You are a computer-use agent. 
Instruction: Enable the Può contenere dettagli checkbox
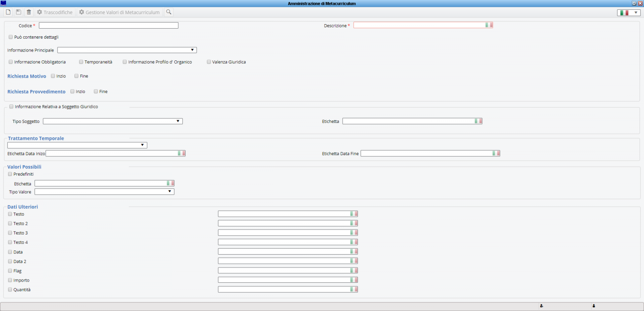pyautogui.click(x=11, y=37)
